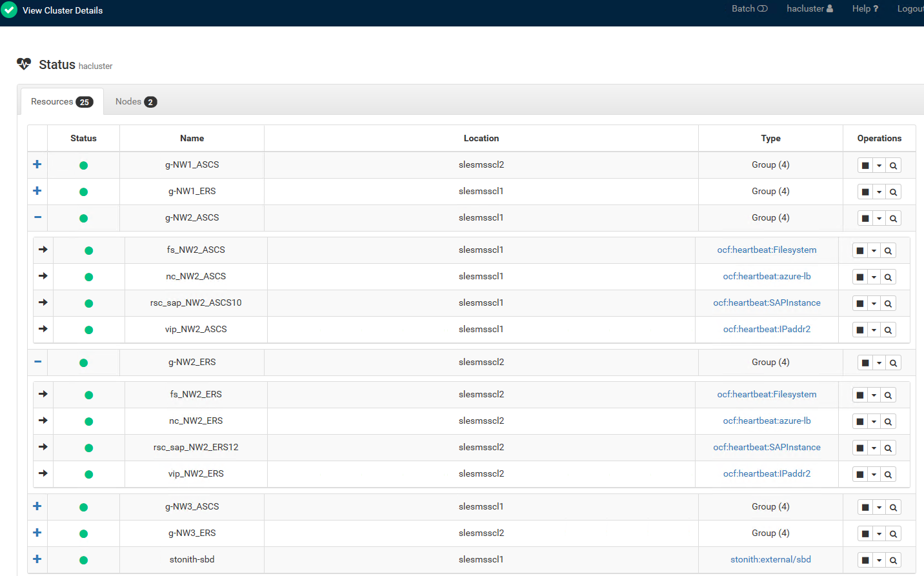Screen dimensions: 924x576
Task: Click the Logout menu item
Action: [x=910, y=8]
